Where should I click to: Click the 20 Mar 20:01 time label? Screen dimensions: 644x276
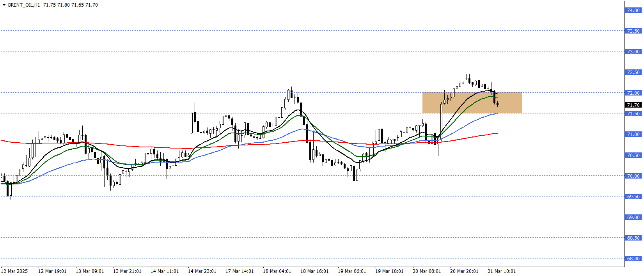(x=464, y=271)
